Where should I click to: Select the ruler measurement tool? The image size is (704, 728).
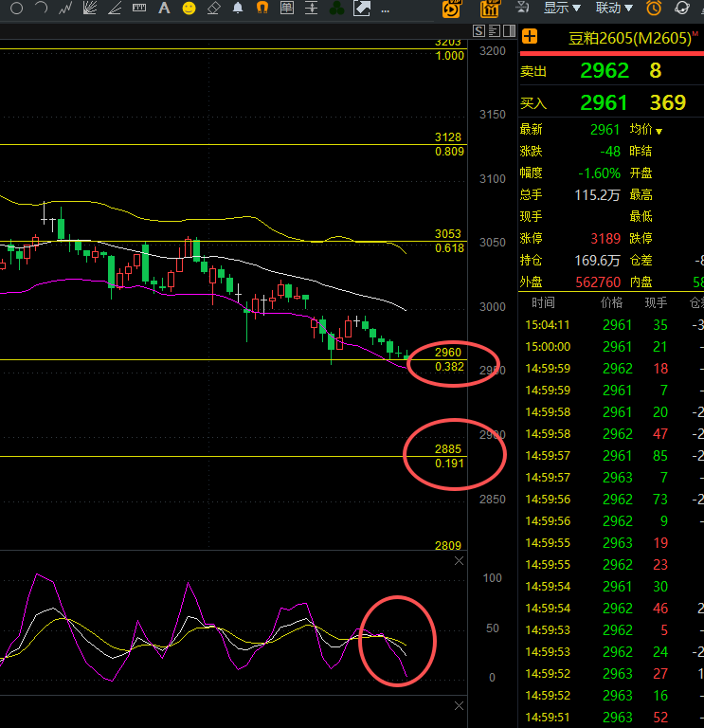tap(139, 8)
